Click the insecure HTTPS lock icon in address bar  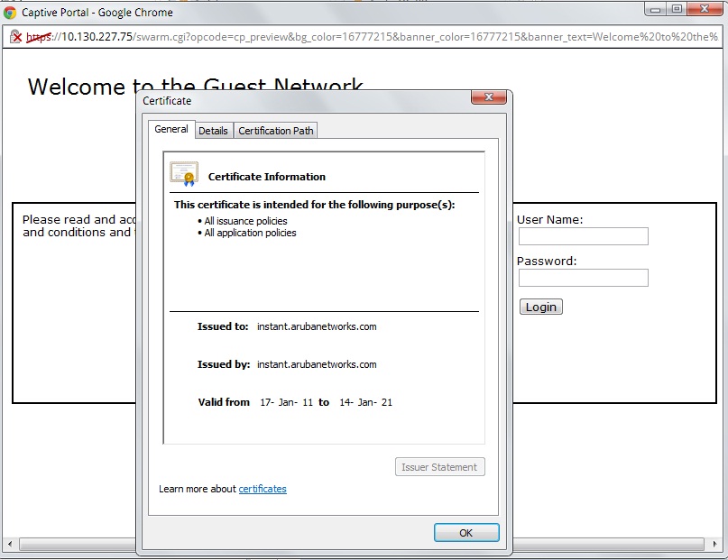point(15,37)
